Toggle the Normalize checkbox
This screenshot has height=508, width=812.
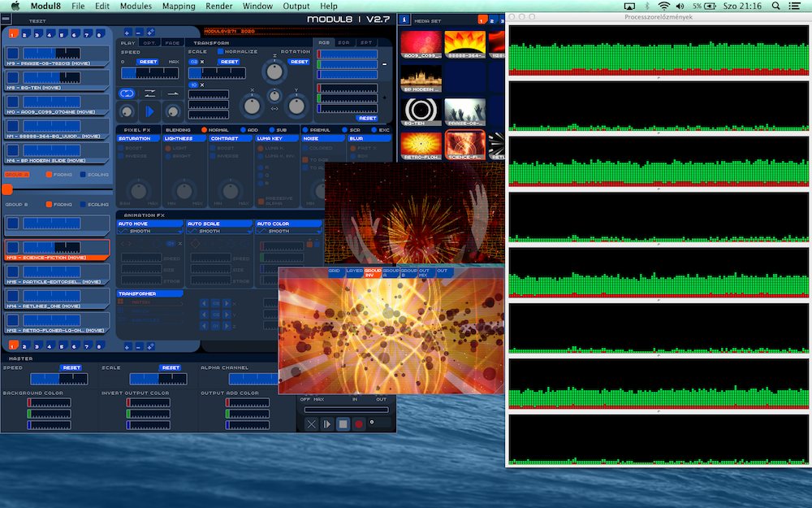click(x=221, y=52)
